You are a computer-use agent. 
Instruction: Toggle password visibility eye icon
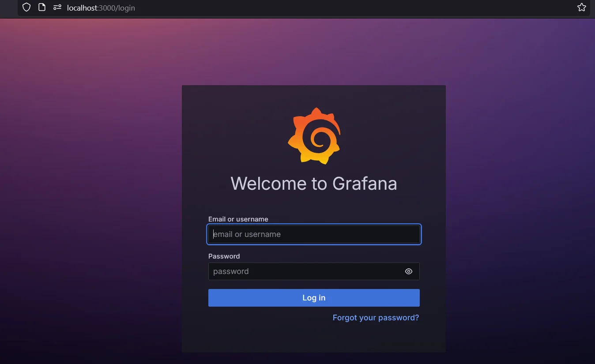click(x=409, y=271)
